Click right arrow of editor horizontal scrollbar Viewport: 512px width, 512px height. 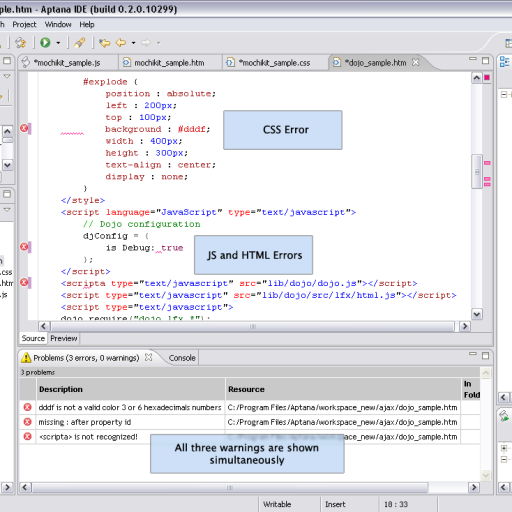point(465,326)
